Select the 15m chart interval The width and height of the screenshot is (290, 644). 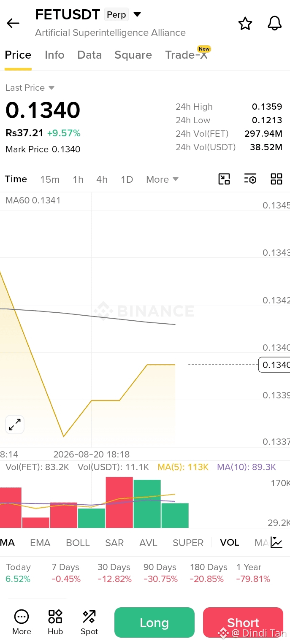coord(50,179)
